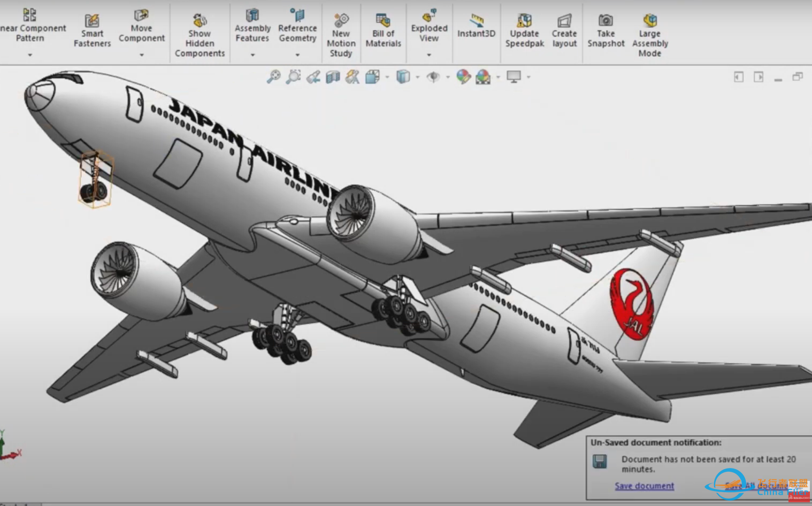Click the Hide/Show Items eye icon
The width and height of the screenshot is (812, 506).
433,77
